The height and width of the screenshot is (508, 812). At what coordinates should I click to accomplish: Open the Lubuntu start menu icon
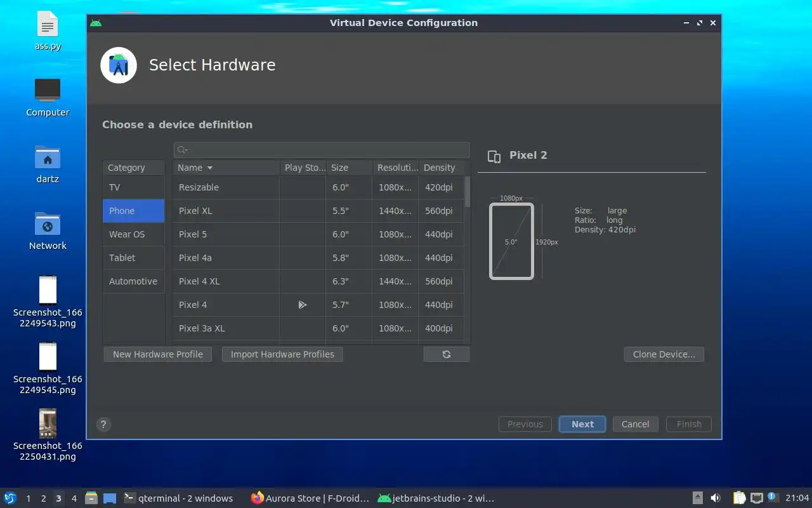point(10,498)
